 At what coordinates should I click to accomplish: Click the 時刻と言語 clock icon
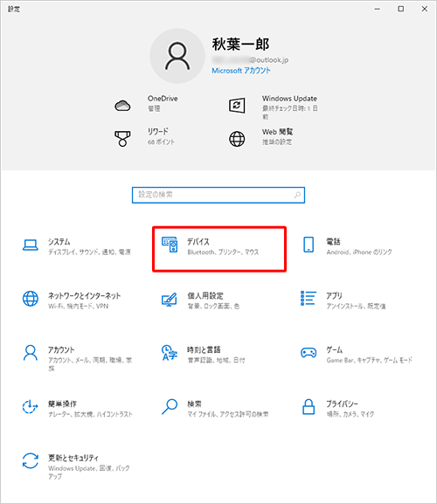(x=170, y=353)
